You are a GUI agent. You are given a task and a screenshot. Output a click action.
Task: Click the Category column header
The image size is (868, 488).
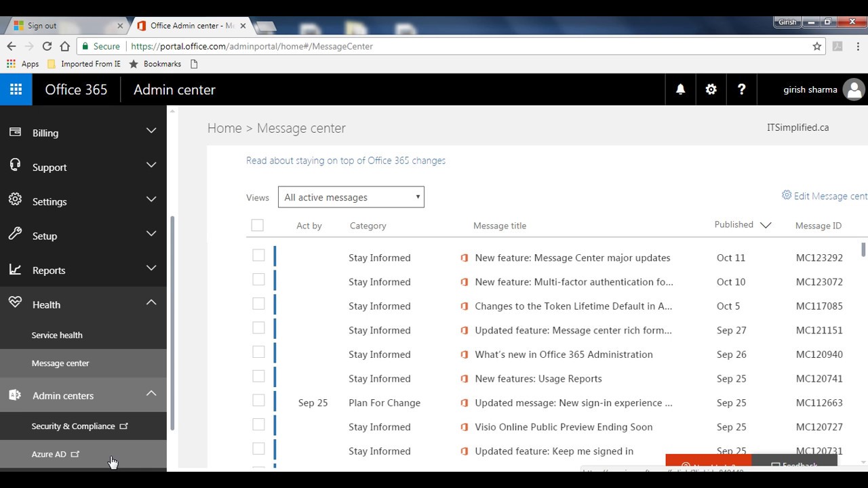pos(368,226)
